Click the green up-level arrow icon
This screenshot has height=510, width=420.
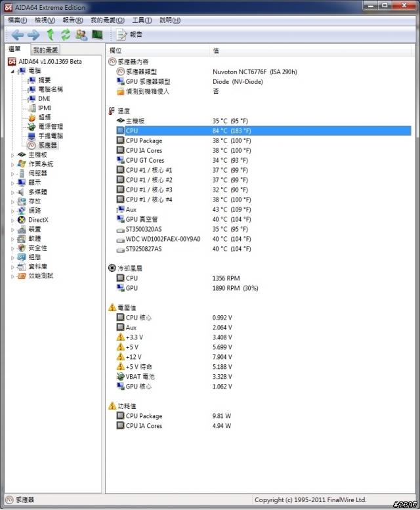50,35
